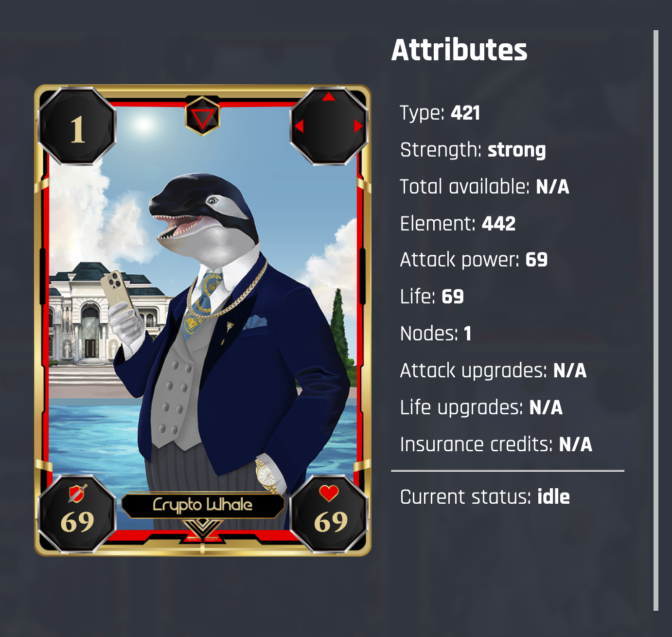Click the Strength: strong attribute
Screen dimensions: 672x637
(x=473, y=150)
